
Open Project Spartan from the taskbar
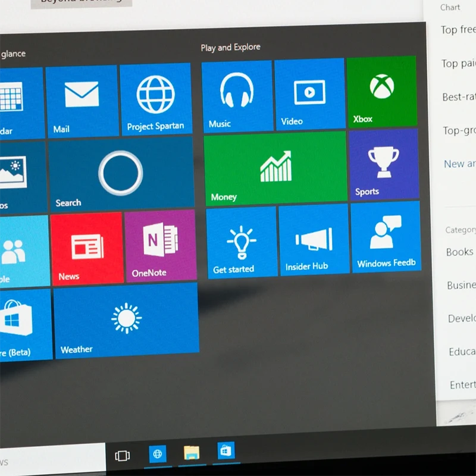[x=158, y=454]
